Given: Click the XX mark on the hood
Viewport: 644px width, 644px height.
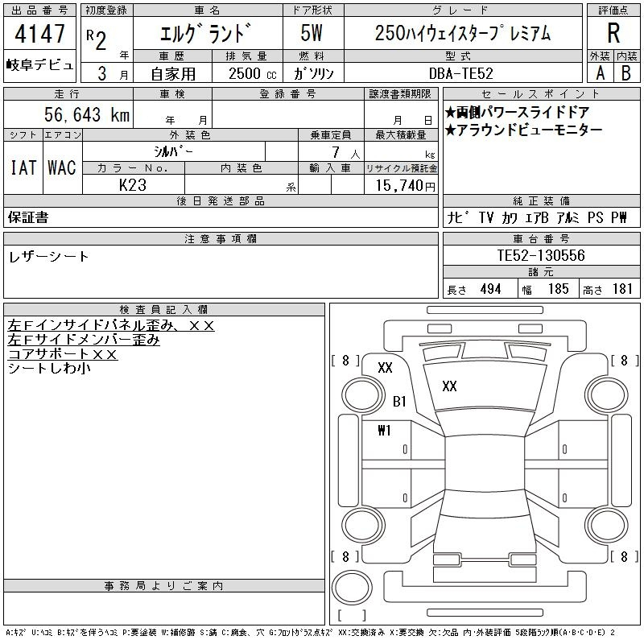Looking at the screenshot, I should (x=449, y=386).
